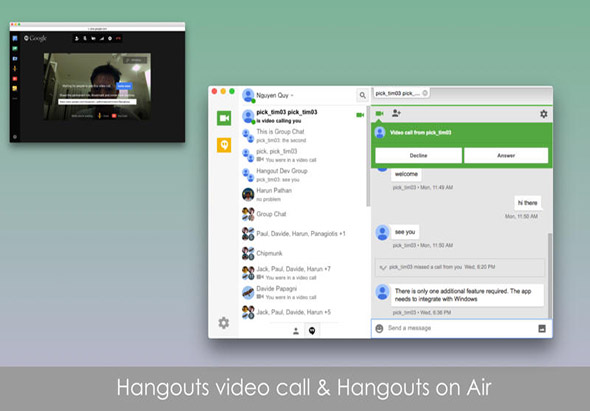Click the blue Invite people button in video window
This screenshot has width=590, height=411.
(x=124, y=86)
